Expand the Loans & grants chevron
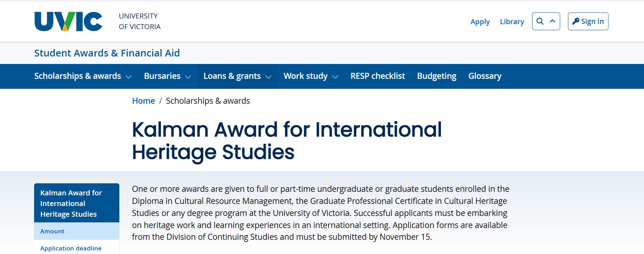This screenshot has width=644, height=254. tap(269, 77)
